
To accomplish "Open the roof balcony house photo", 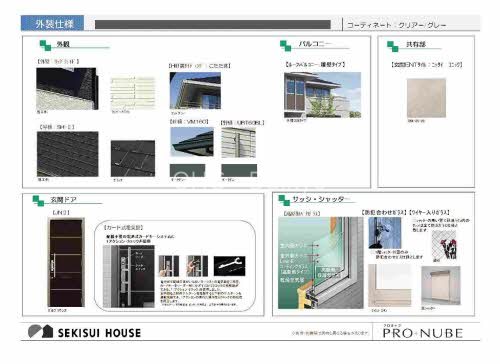I will (x=322, y=95).
